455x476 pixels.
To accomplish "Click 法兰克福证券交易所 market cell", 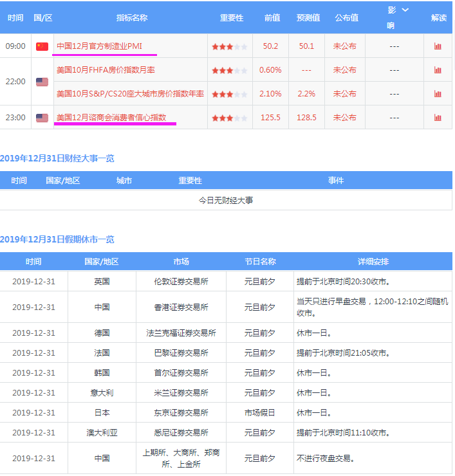I will click(x=181, y=333).
